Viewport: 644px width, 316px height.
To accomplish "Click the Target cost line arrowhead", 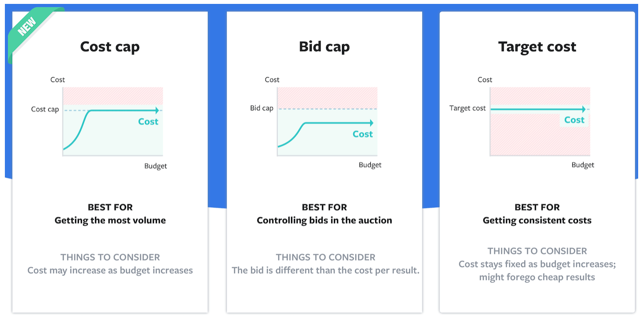I will coord(583,109).
